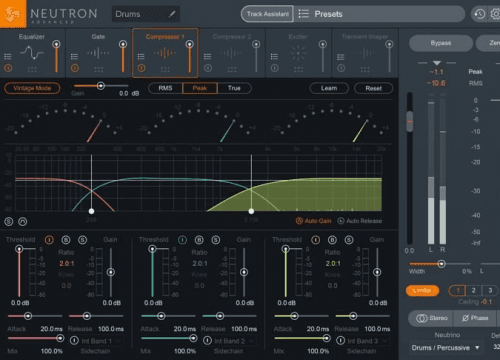The width and height of the screenshot is (500, 360).
Task: Toggle band 2 sidechain power button
Action: (207, 341)
